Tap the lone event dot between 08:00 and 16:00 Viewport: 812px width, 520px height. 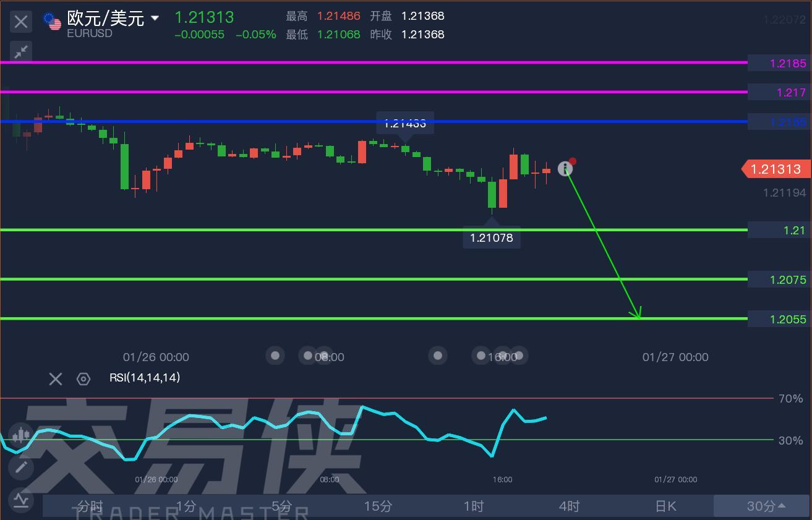(438, 355)
